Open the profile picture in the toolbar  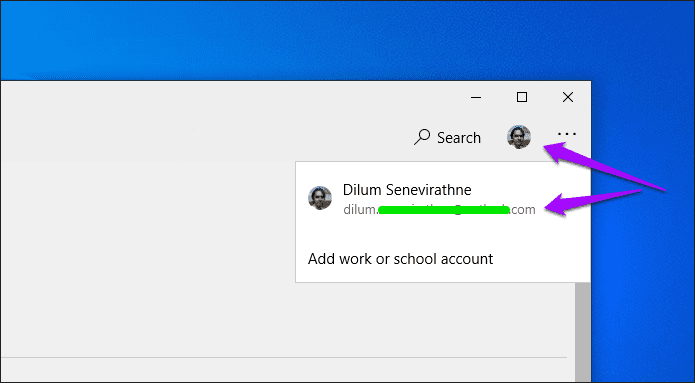519,137
